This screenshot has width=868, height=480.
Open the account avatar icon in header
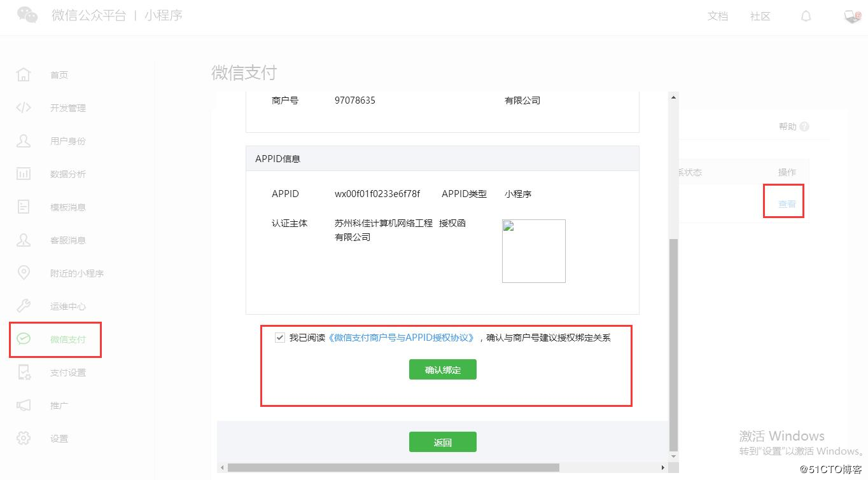click(853, 17)
